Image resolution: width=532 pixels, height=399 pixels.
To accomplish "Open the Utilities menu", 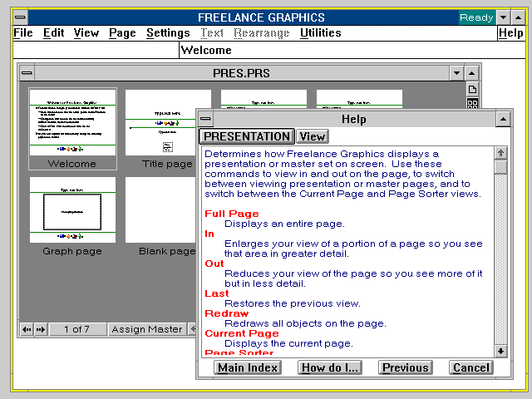I will pos(321,33).
